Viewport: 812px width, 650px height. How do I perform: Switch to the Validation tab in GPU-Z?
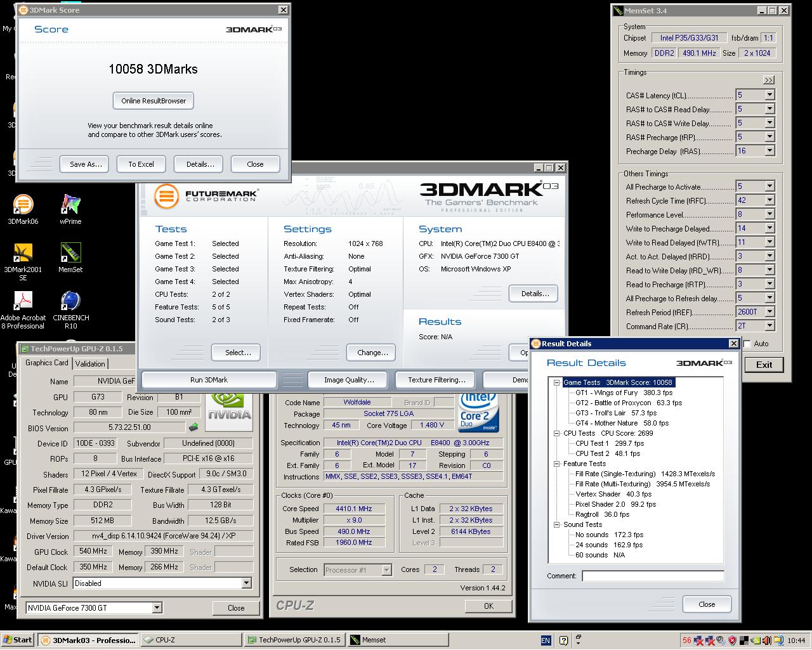[90, 364]
